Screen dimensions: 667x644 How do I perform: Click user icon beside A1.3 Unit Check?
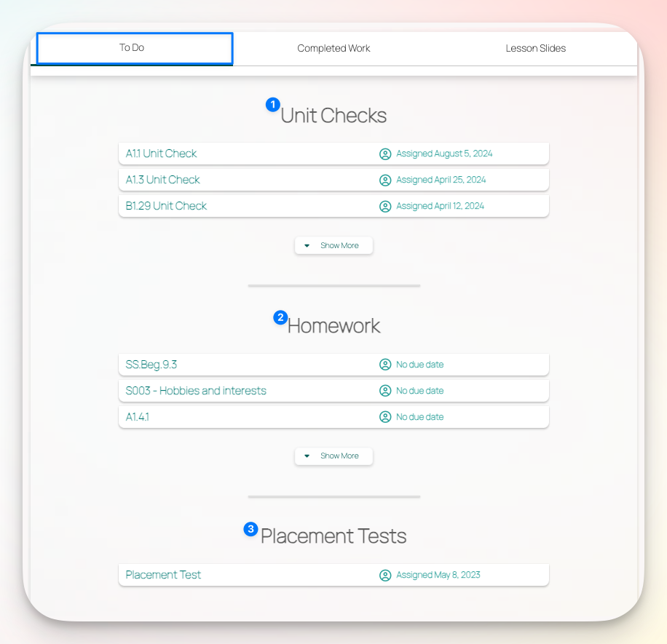pos(385,180)
